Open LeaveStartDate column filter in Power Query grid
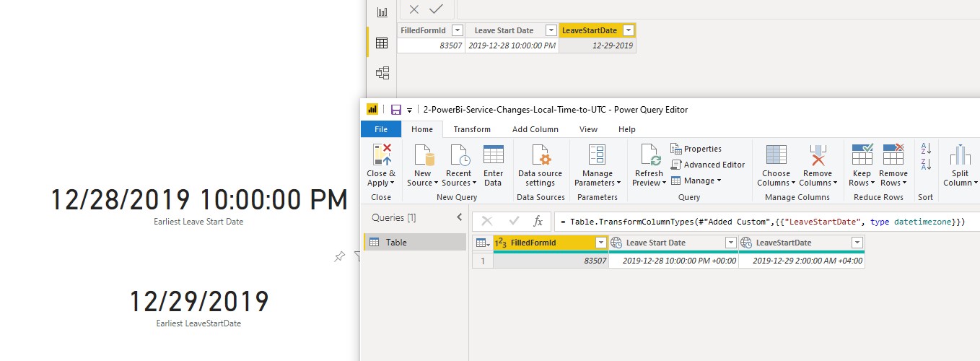The height and width of the screenshot is (361, 980). 857,243
